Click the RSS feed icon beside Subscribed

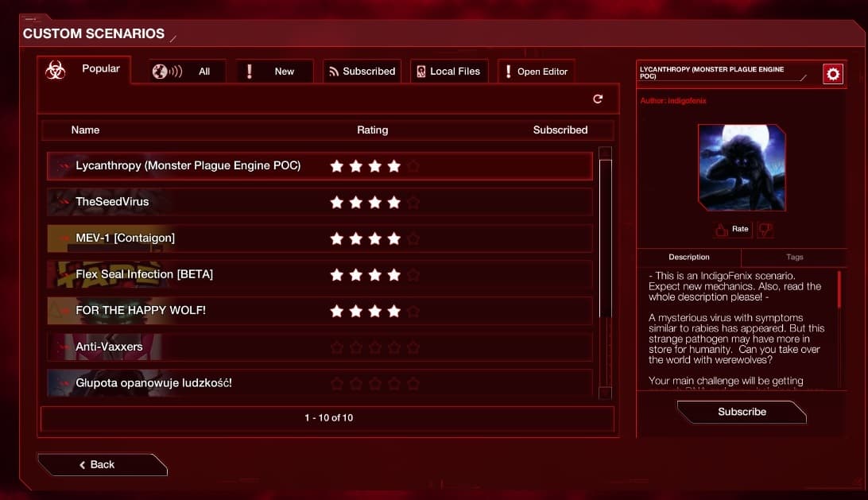coord(334,72)
